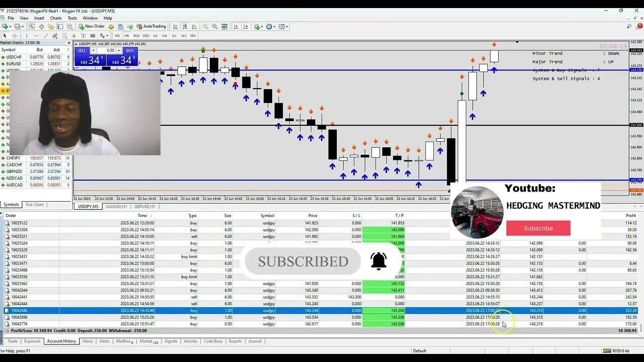This screenshot has width=644, height=362.
Task: Open the Help menu
Action: coord(108,18)
